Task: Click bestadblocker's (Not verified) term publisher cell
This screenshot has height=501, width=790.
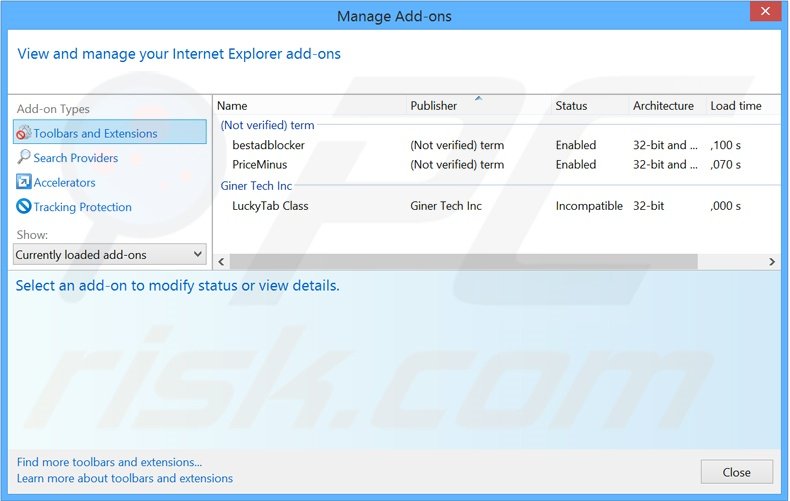Action: point(457,145)
